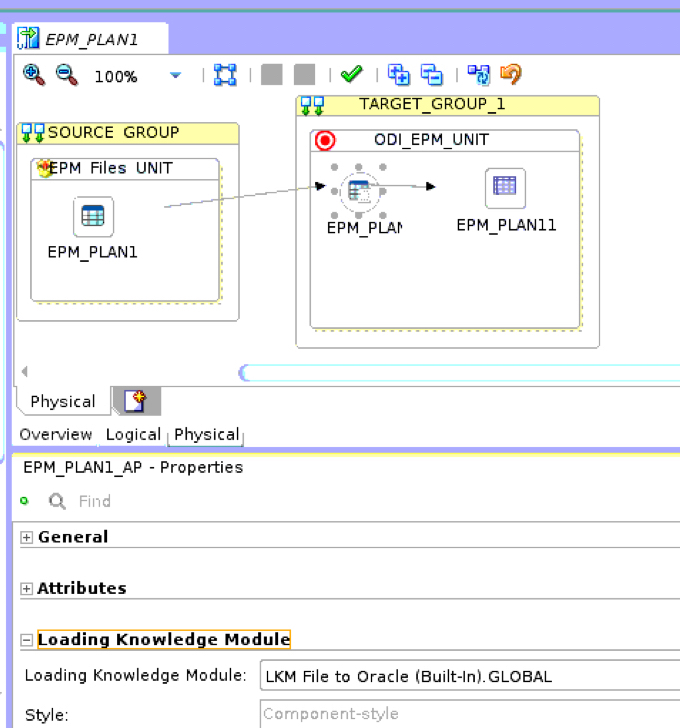Click the orange undo arrow icon

[511, 75]
